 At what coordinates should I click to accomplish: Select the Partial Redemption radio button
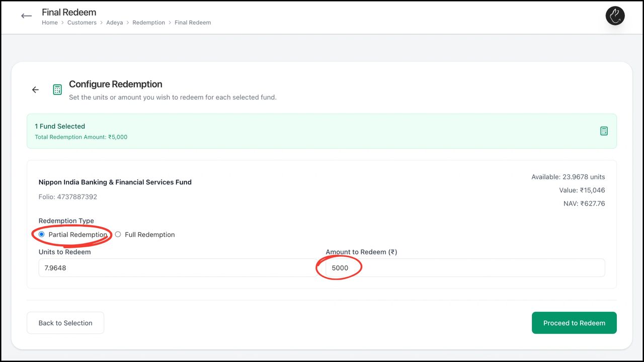click(42, 234)
